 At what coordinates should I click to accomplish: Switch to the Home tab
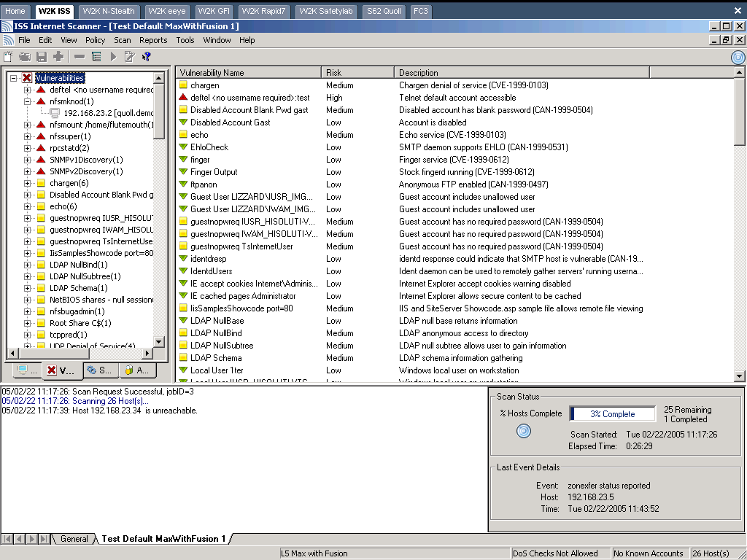[x=15, y=11]
